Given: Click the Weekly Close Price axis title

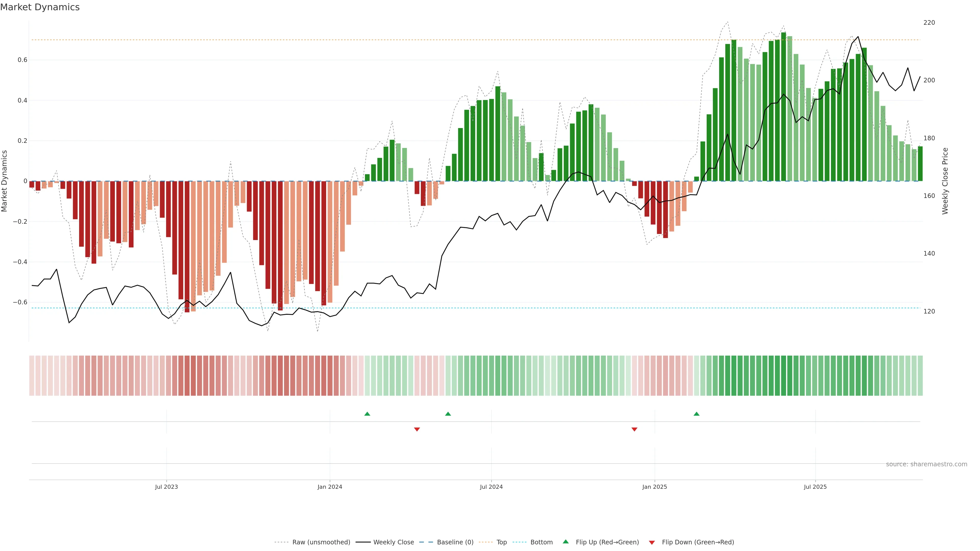Looking at the screenshot, I should pos(945,181).
